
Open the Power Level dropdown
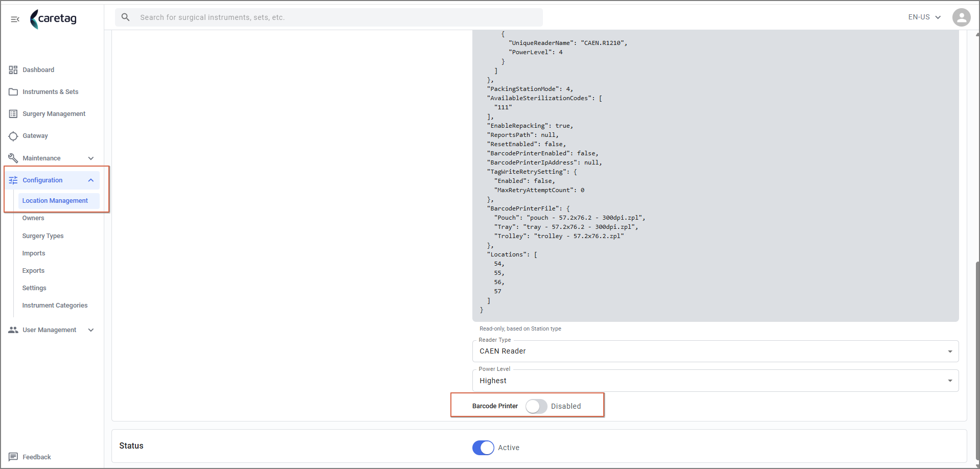[x=715, y=381]
